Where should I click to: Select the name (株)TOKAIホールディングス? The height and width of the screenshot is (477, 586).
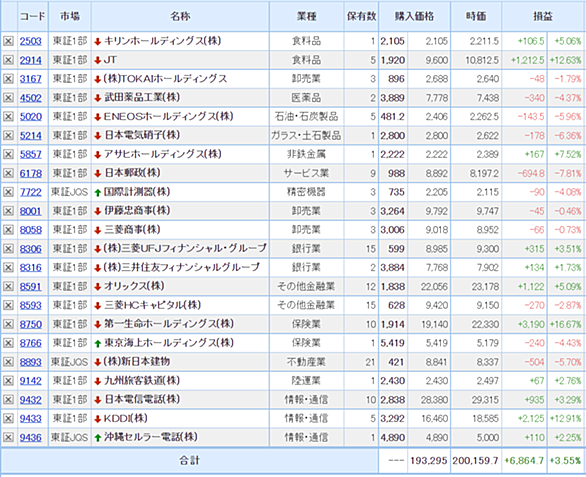pos(165,79)
